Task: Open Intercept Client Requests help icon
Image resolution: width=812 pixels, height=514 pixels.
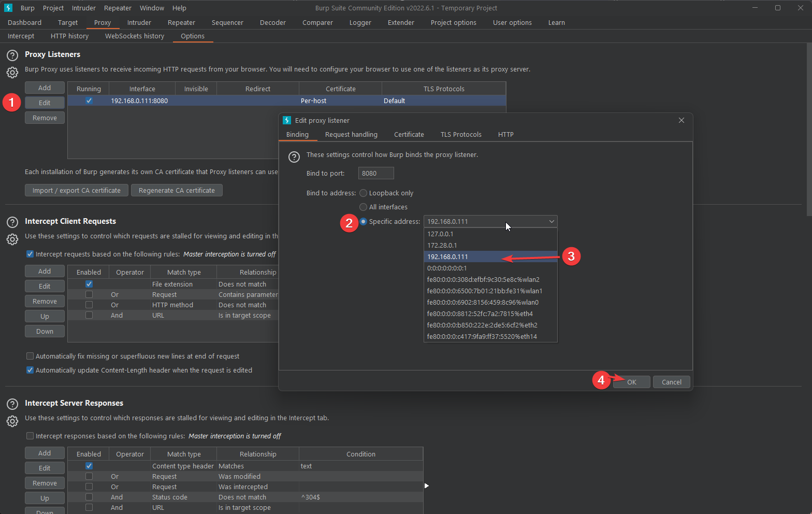Action: pyautogui.click(x=12, y=222)
